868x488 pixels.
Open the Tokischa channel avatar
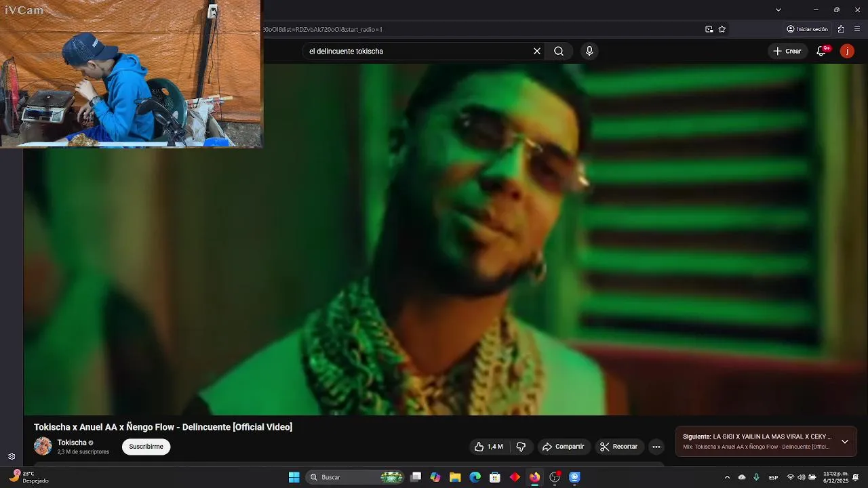click(x=43, y=446)
